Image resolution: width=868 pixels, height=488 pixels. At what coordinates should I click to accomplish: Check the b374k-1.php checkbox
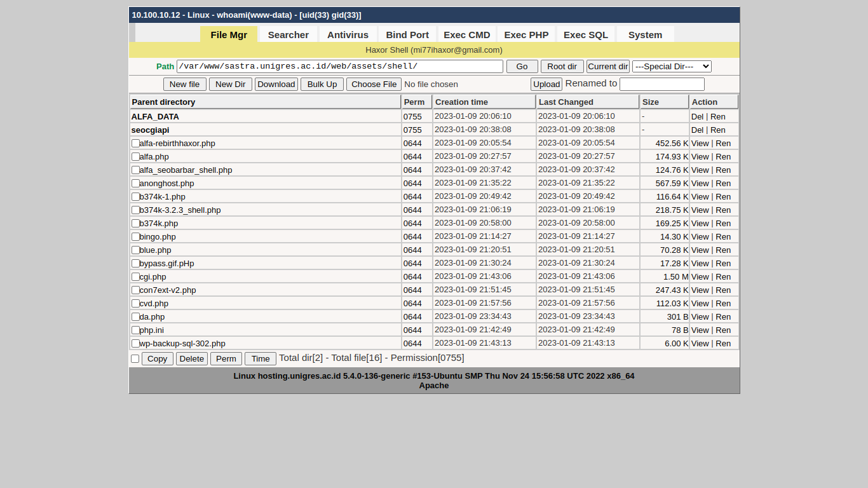(135, 197)
